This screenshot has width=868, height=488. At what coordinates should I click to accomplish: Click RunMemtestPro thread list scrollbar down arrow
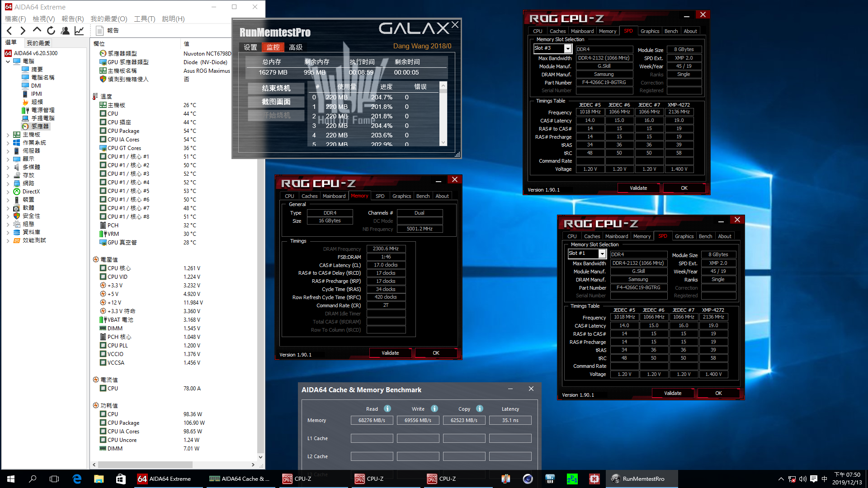(x=443, y=142)
